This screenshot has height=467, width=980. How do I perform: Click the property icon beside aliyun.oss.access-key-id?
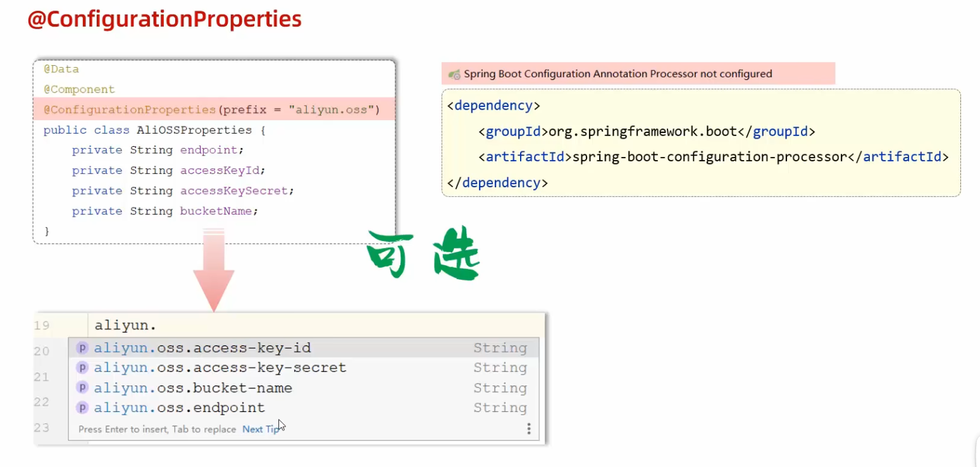click(x=82, y=348)
